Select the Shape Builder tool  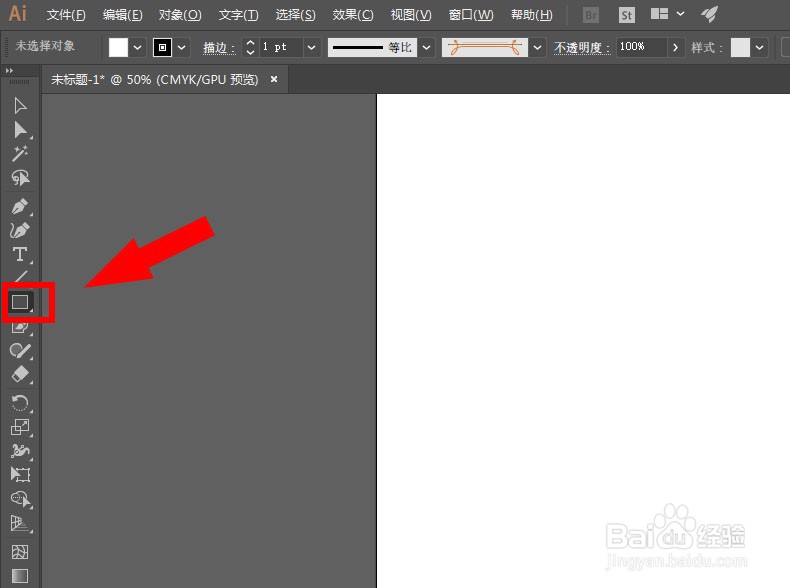[20, 499]
